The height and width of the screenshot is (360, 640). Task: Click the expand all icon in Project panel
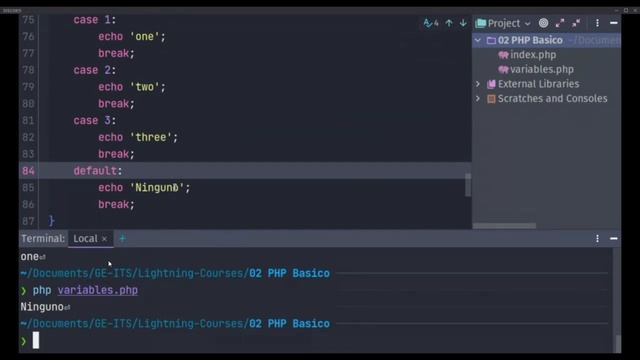point(560,23)
